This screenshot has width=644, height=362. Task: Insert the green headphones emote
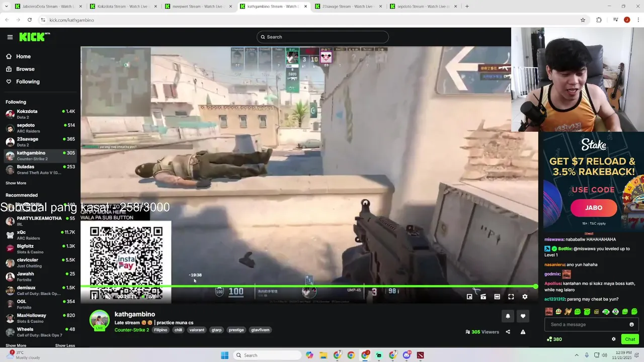point(606,312)
